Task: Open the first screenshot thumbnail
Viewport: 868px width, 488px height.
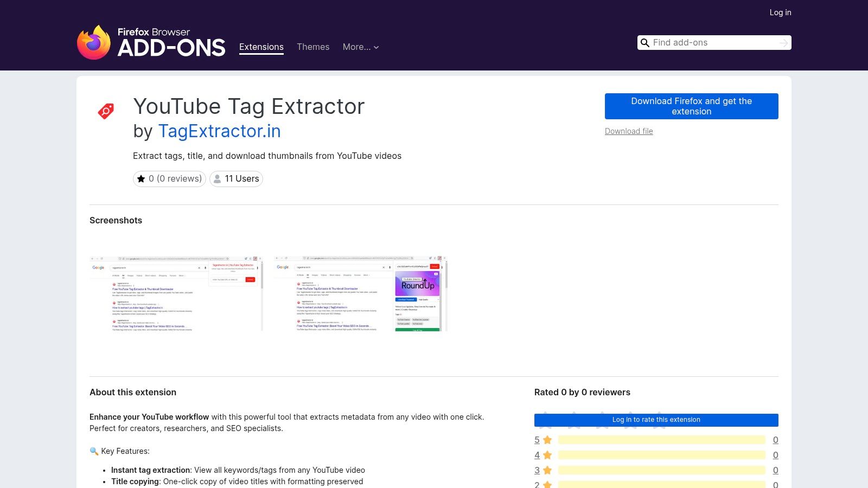Action: 176,293
